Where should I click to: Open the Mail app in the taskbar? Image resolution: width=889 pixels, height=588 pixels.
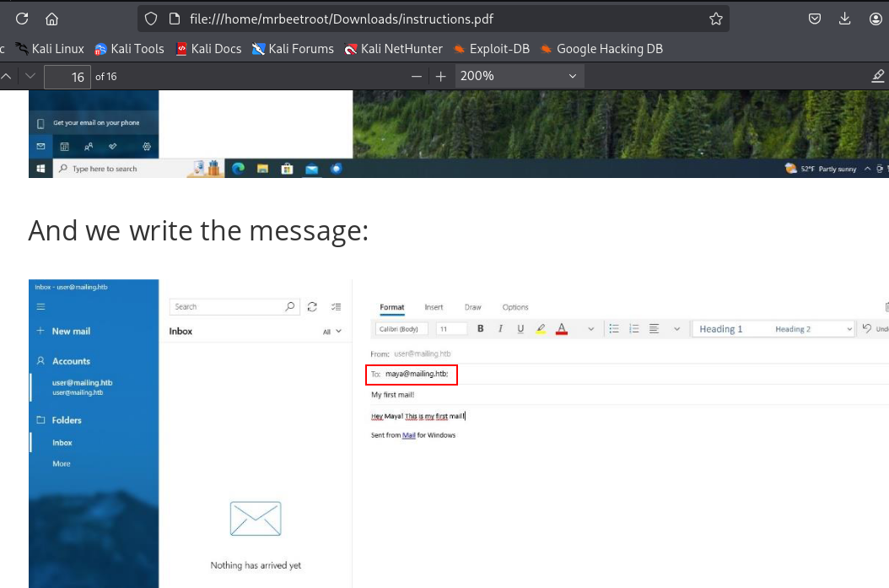click(x=312, y=169)
